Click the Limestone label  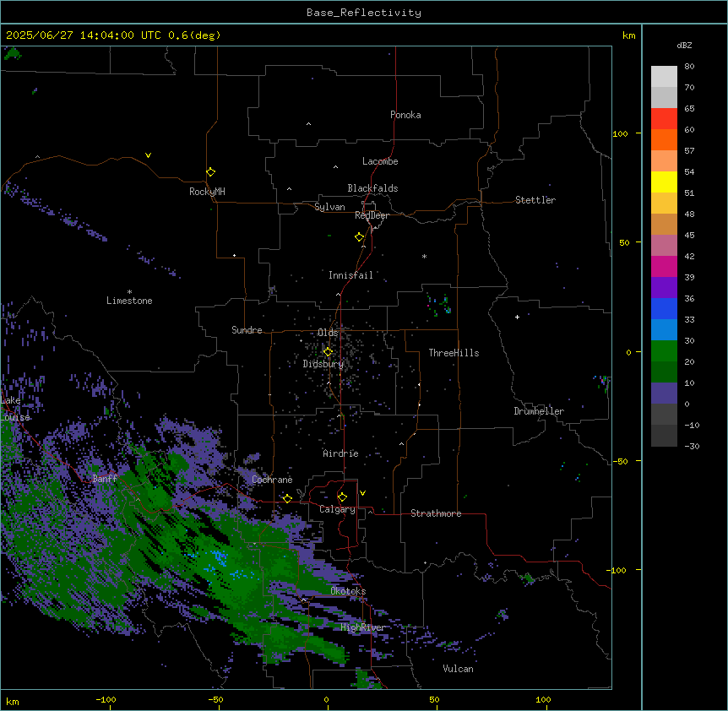coord(129,301)
